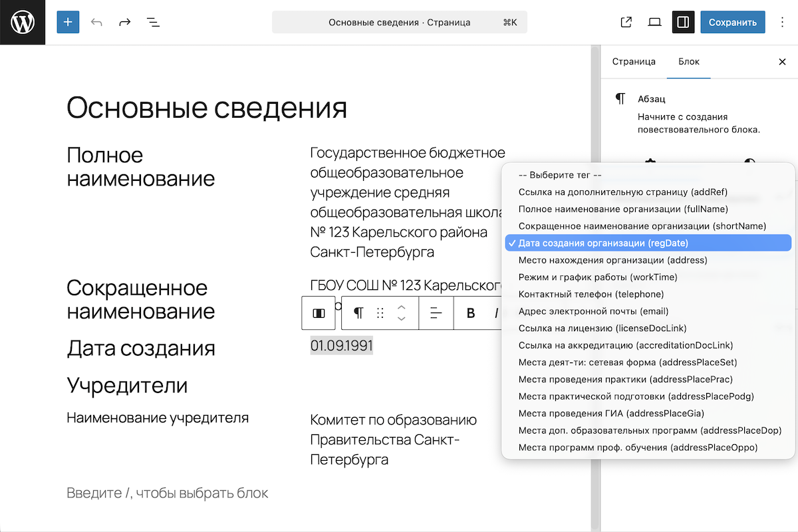Open the three-dot options menu
798x532 pixels.
pyautogui.click(x=780, y=23)
